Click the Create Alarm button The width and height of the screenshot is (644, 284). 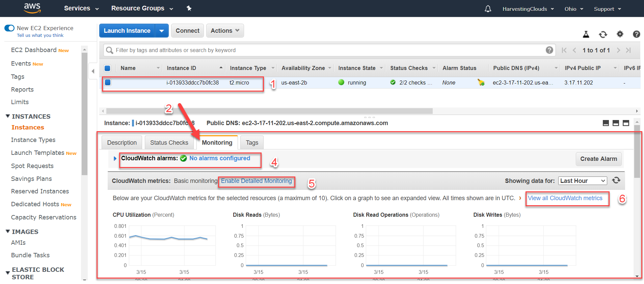[x=598, y=159]
